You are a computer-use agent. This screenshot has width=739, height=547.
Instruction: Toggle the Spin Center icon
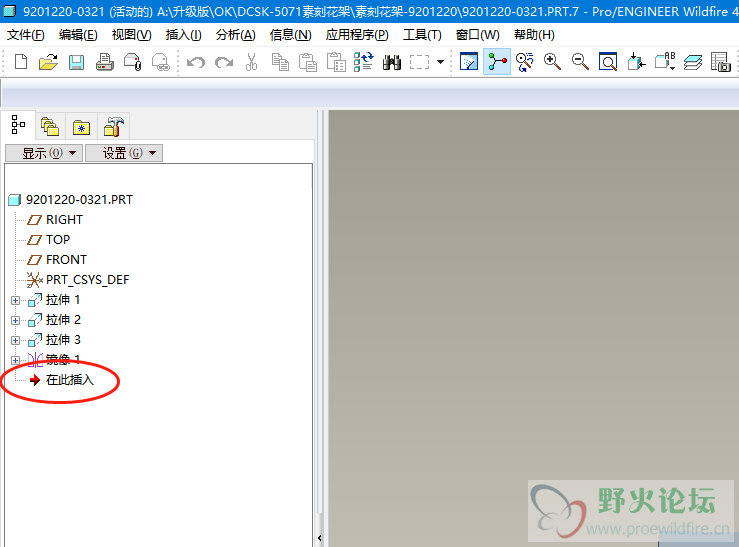(x=497, y=62)
